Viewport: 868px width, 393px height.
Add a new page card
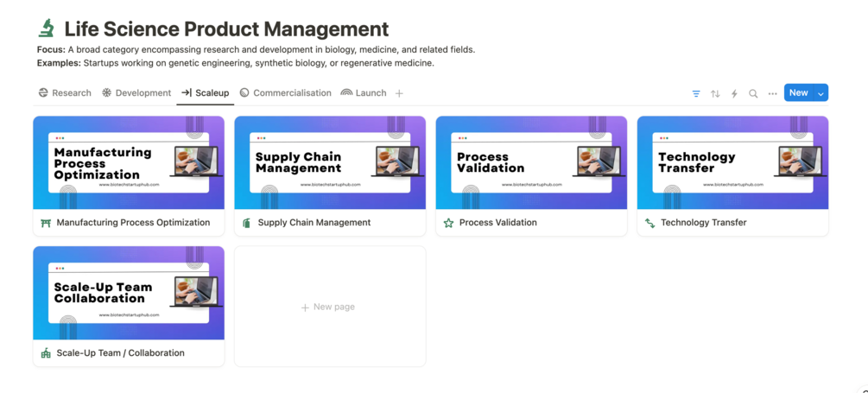[x=329, y=307]
